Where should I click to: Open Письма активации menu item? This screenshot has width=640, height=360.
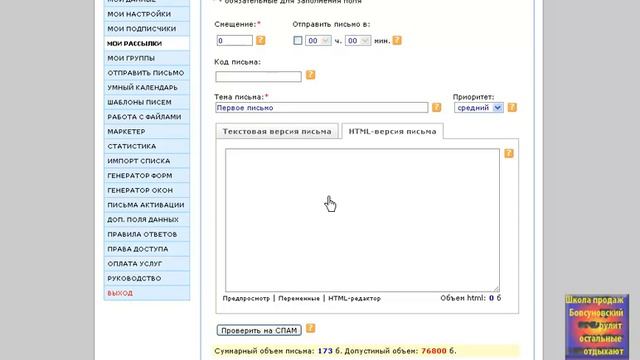[147, 205]
